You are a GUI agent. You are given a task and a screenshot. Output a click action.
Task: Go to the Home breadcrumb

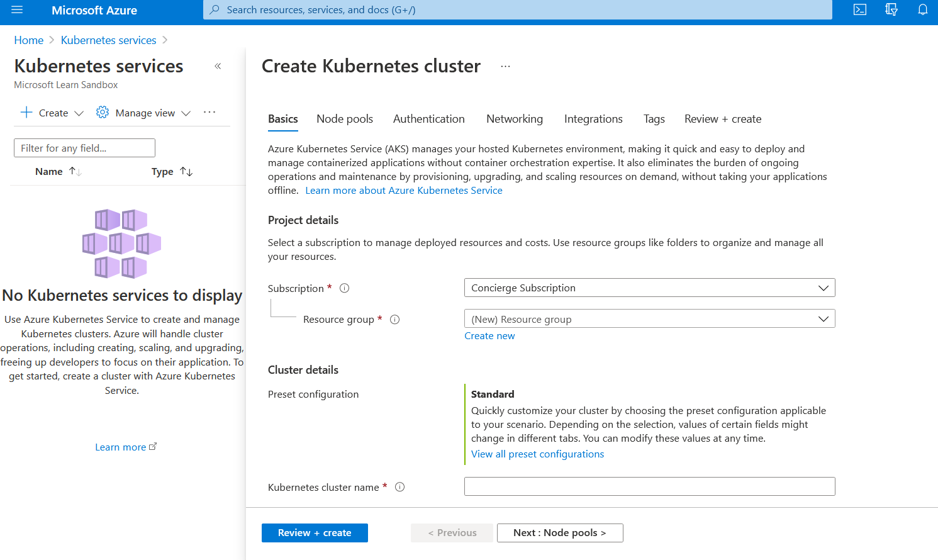click(29, 40)
